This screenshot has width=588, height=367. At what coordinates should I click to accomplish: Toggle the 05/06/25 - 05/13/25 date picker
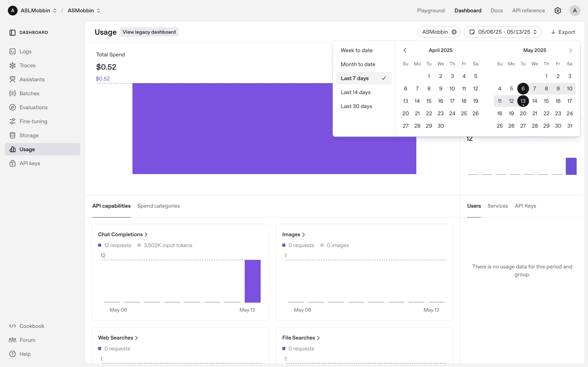502,32
